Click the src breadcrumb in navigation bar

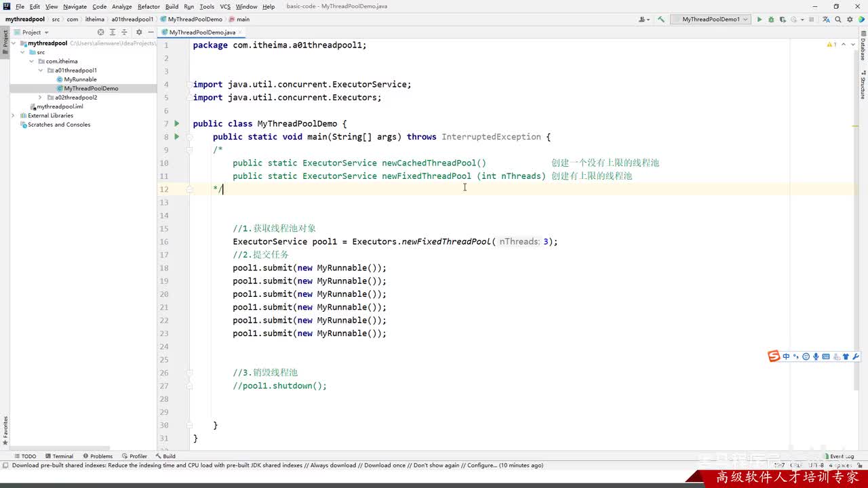tap(56, 20)
